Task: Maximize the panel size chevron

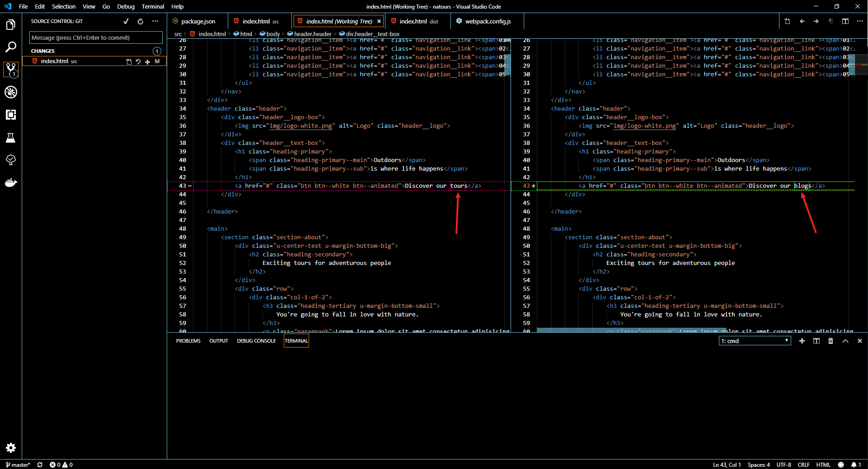Action: (x=845, y=341)
